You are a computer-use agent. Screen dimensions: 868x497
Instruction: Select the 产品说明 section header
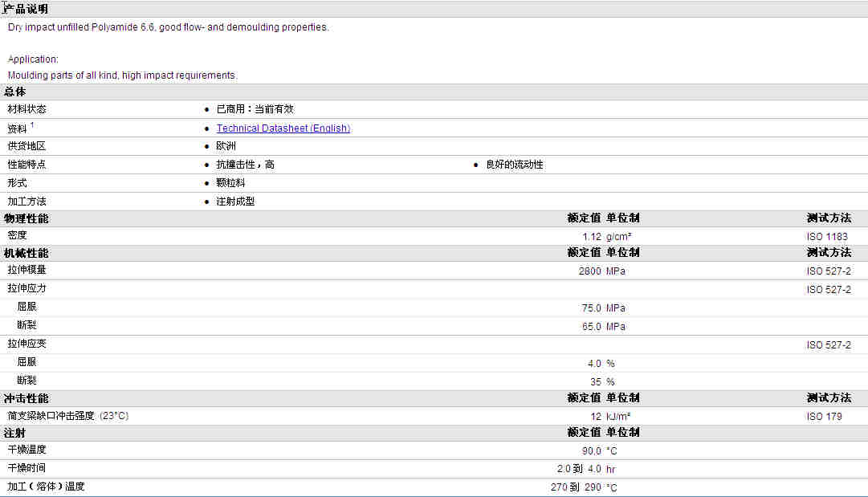[26, 10]
